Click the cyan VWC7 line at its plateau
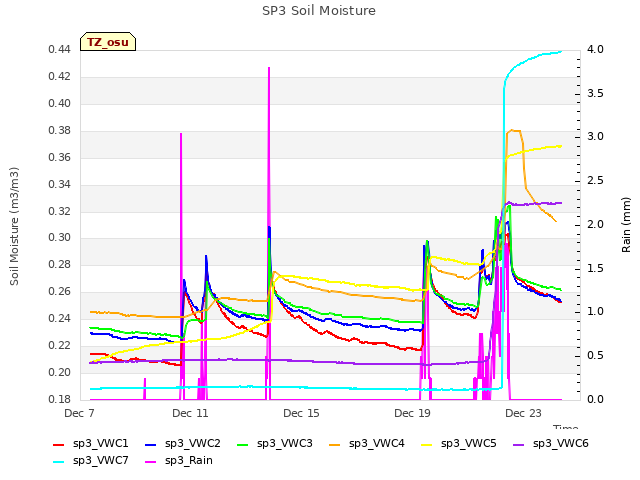640x480 pixels. [547, 54]
